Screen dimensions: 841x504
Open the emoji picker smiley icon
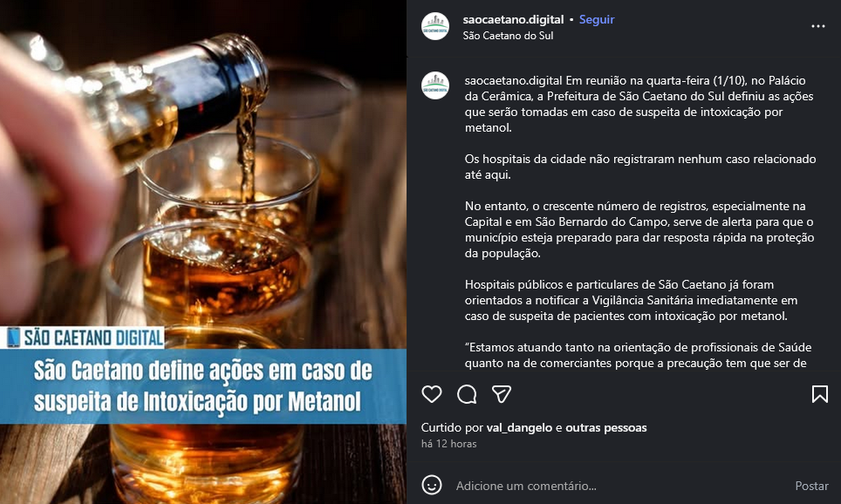(x=432, y=485)
